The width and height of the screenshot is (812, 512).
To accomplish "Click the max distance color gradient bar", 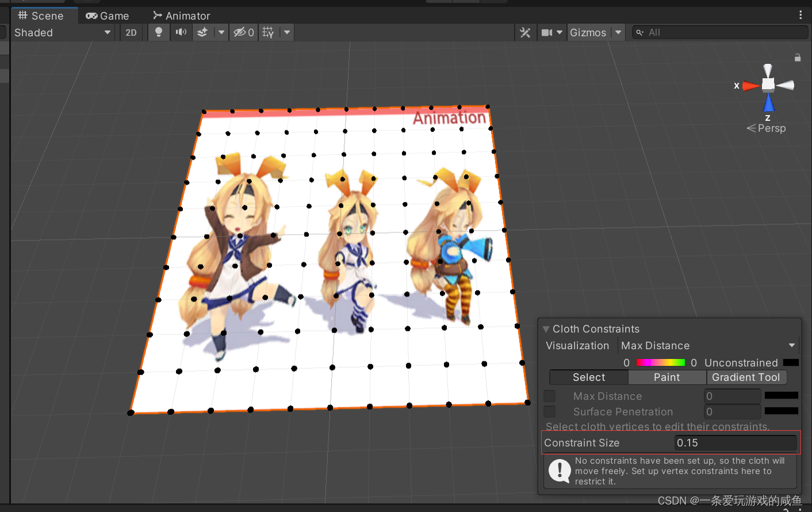I will [661, 362].
